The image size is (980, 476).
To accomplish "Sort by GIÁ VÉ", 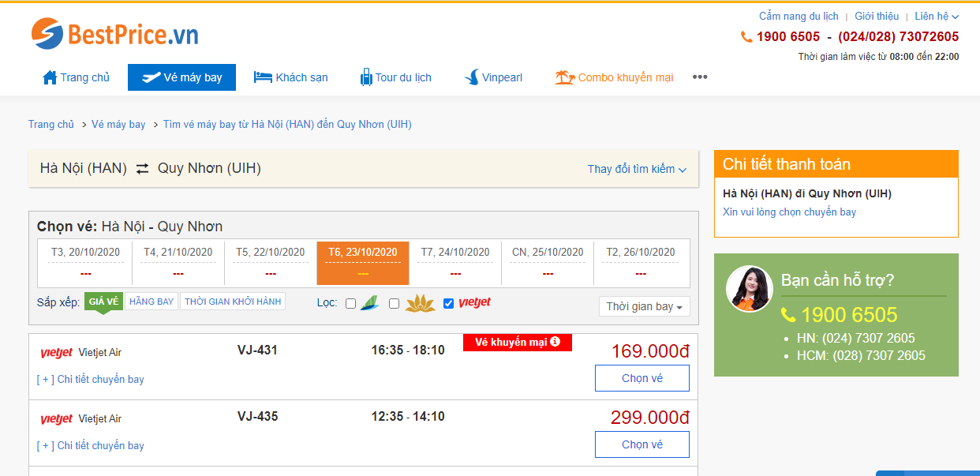I will [x=103, y=302].
